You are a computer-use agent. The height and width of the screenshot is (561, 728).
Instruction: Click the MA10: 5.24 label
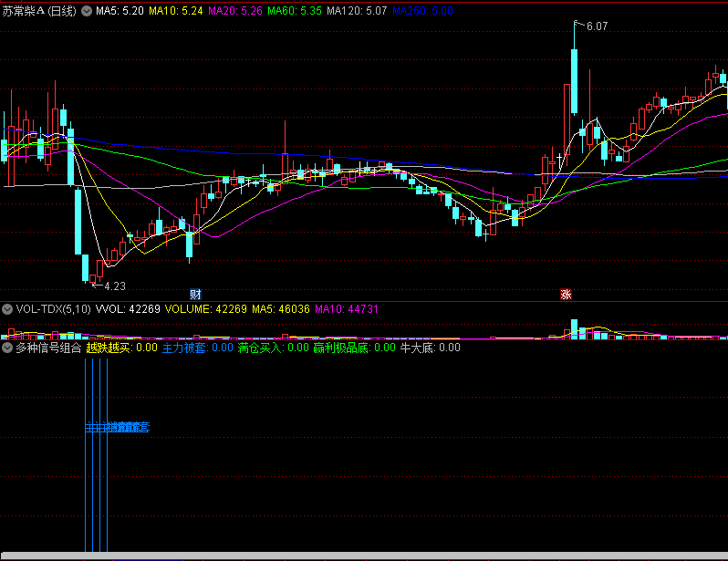(x=175, y=11)
